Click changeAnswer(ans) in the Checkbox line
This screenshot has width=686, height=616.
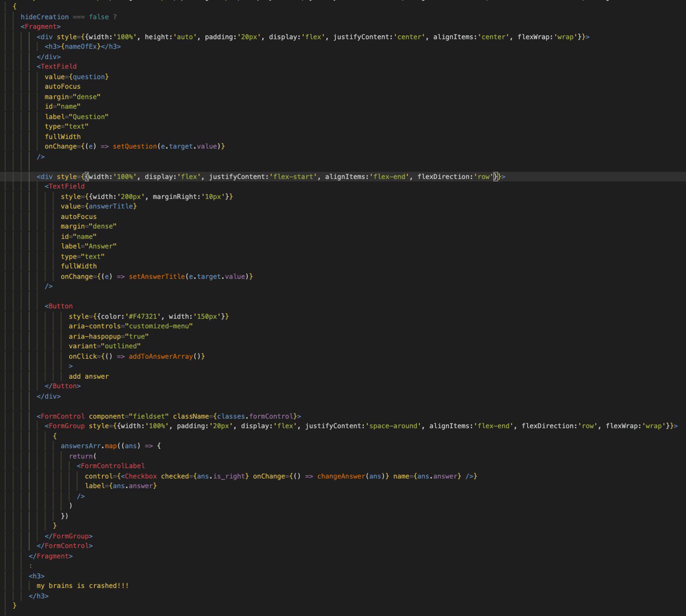(351, 476)
